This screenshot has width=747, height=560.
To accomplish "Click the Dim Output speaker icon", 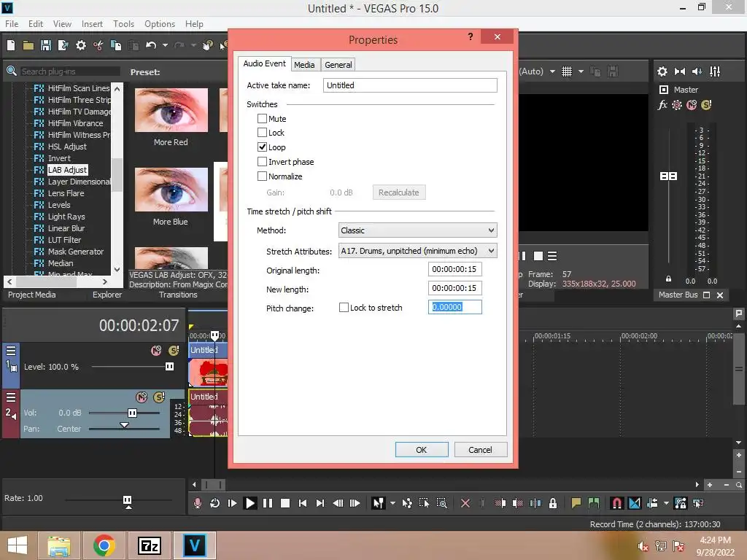I will [x=697, y=71].
